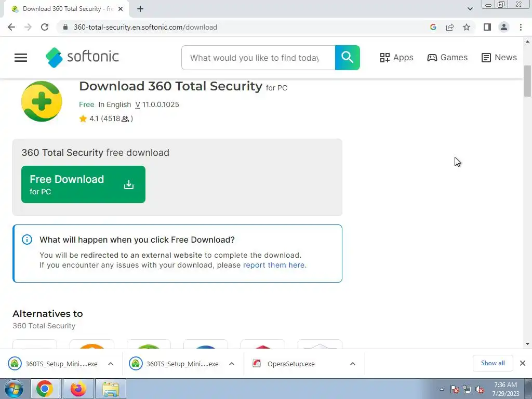
Task: Open the Games section
Action: point(447,57)
